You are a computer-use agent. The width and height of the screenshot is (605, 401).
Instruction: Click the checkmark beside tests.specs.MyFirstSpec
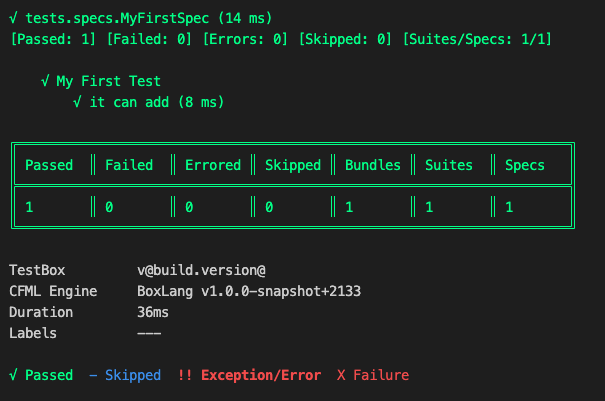pyautogui.click(x=13, y=18)
